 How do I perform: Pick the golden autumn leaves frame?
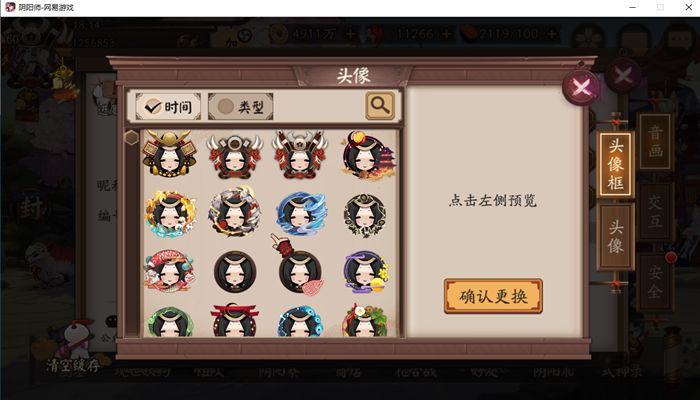tap(170, 214)
